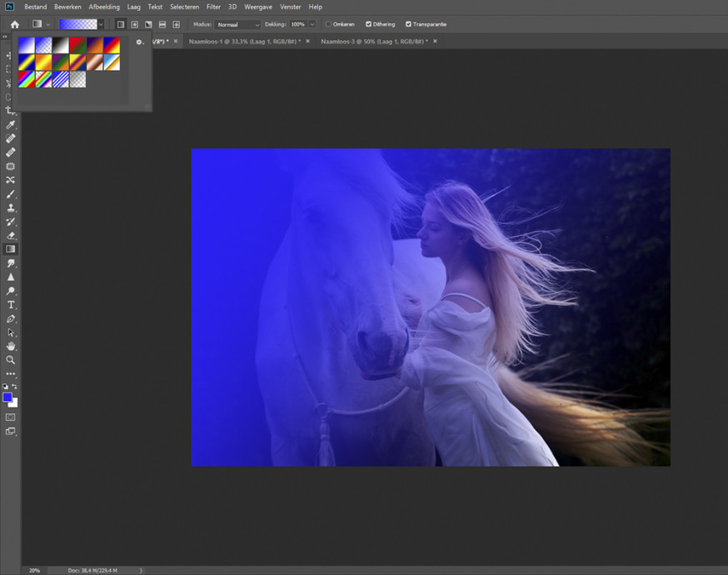728x575 pixels.
Task: Choose Radial gradient style
Action: [135, 24]
